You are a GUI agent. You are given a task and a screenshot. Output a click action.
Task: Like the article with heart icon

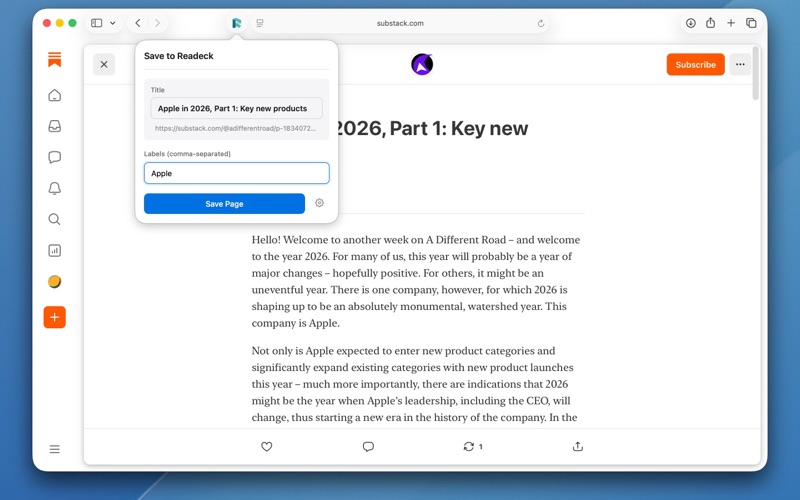[266, 446]
